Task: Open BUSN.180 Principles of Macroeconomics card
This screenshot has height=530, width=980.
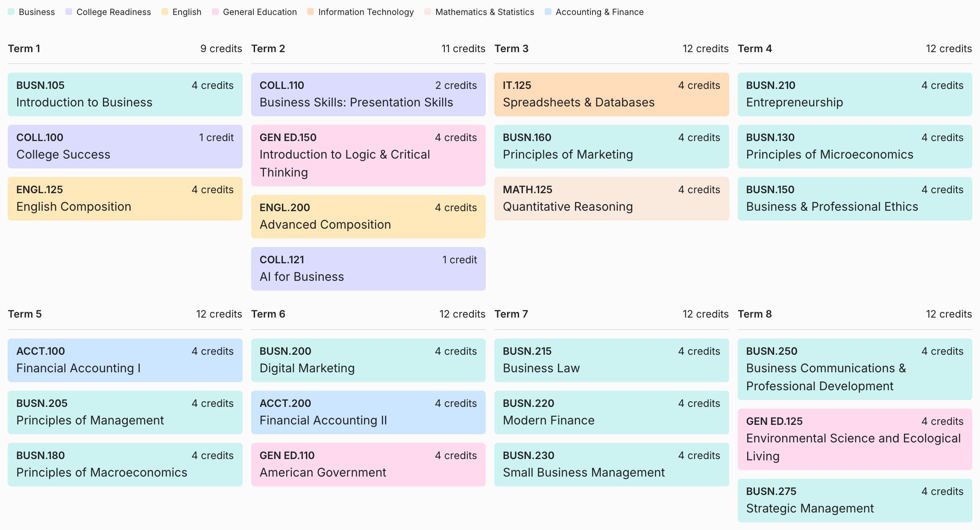Action: tap(125, 464)
